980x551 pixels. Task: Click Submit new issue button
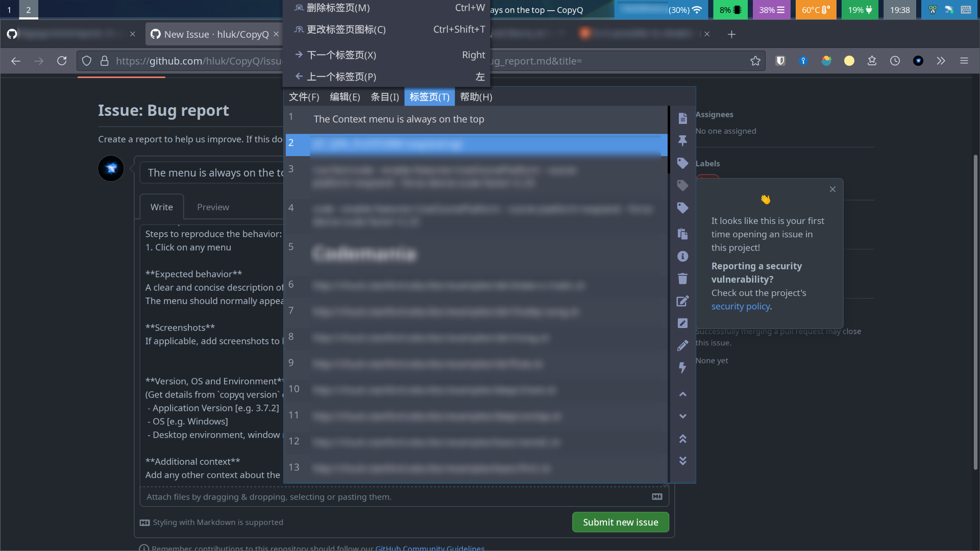pyautogui.click(x=620, y=522)
